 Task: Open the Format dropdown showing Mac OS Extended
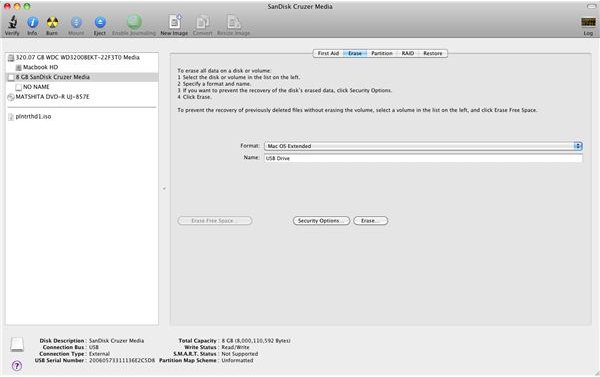coord(423,146)
